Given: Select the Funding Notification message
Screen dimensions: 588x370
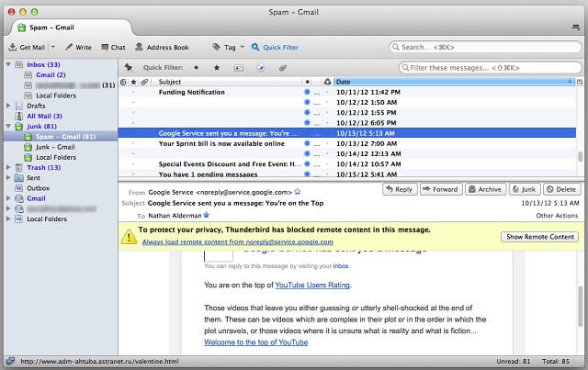Looking at the screenshot, I should pos(347,92).
